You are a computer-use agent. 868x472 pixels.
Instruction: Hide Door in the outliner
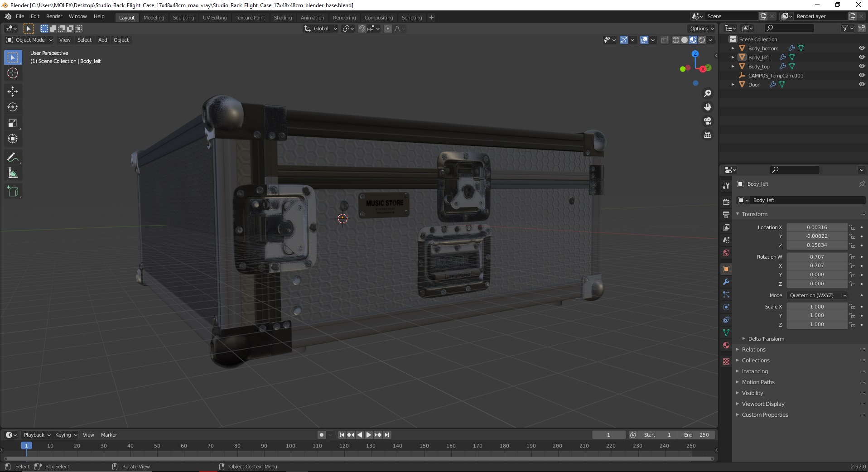pos(861,84)
